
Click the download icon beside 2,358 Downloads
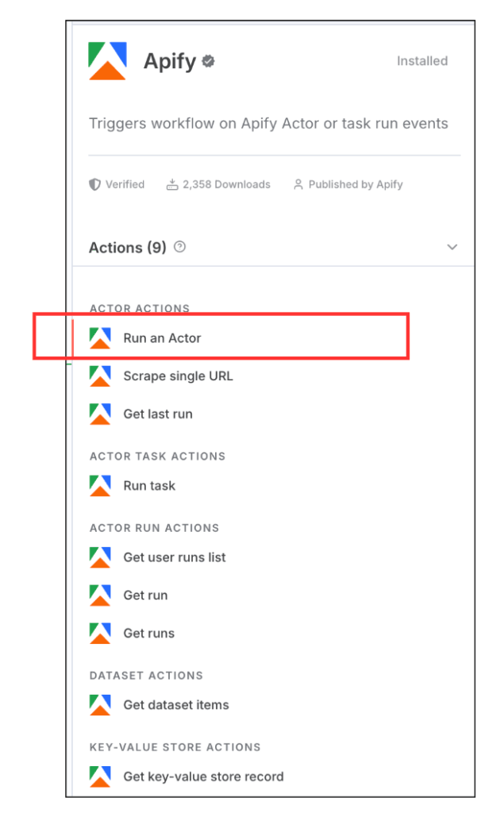click(172, 184)
